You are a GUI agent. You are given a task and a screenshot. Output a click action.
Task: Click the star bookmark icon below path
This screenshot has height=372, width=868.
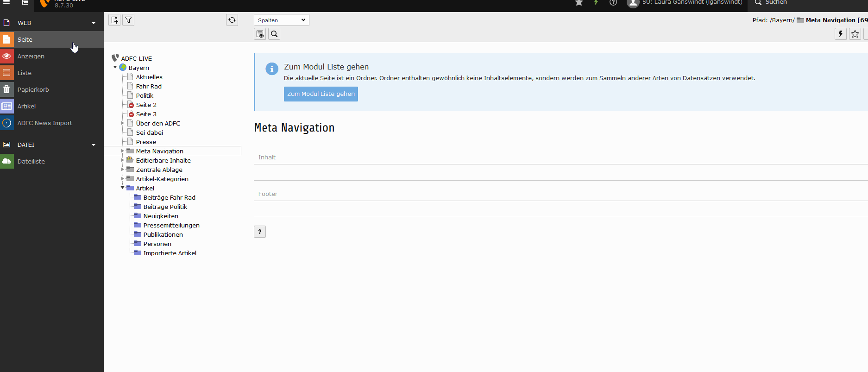click(x=855, y=34)
